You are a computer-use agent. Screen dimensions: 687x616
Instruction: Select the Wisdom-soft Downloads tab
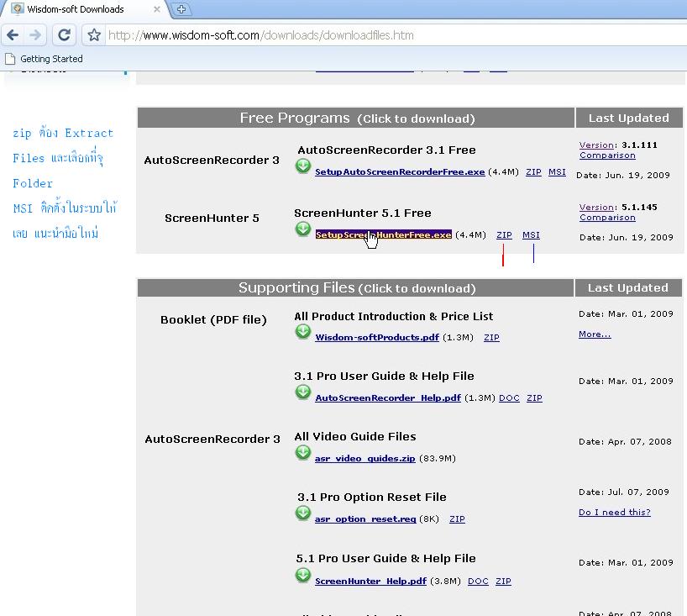pyautogui.click(x=82, y=9)
